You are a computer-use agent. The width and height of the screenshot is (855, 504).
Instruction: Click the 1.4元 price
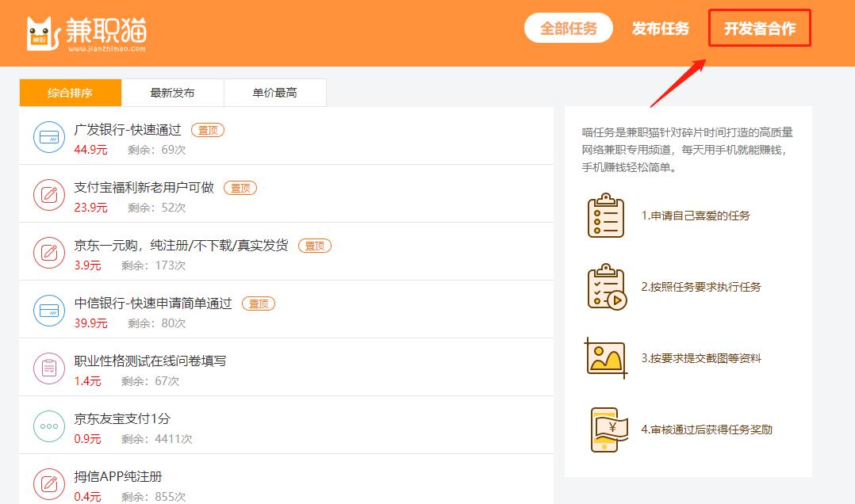(88, 381)
